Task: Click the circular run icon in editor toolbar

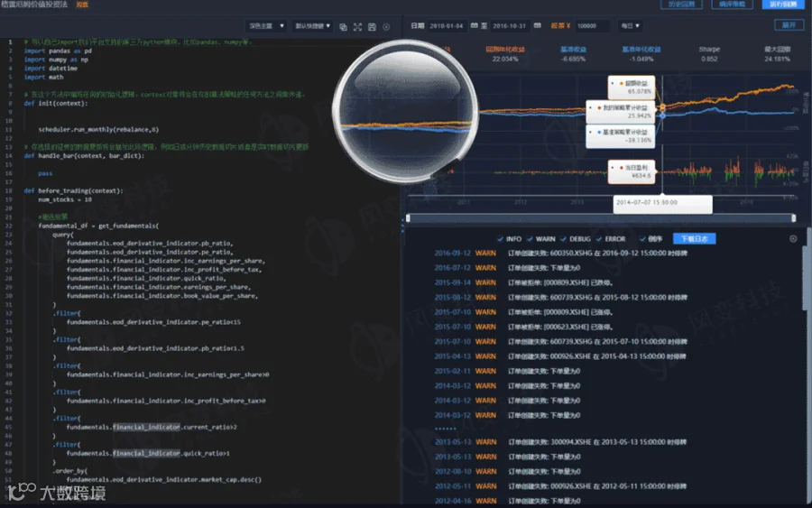Action: tap(386, 27)
